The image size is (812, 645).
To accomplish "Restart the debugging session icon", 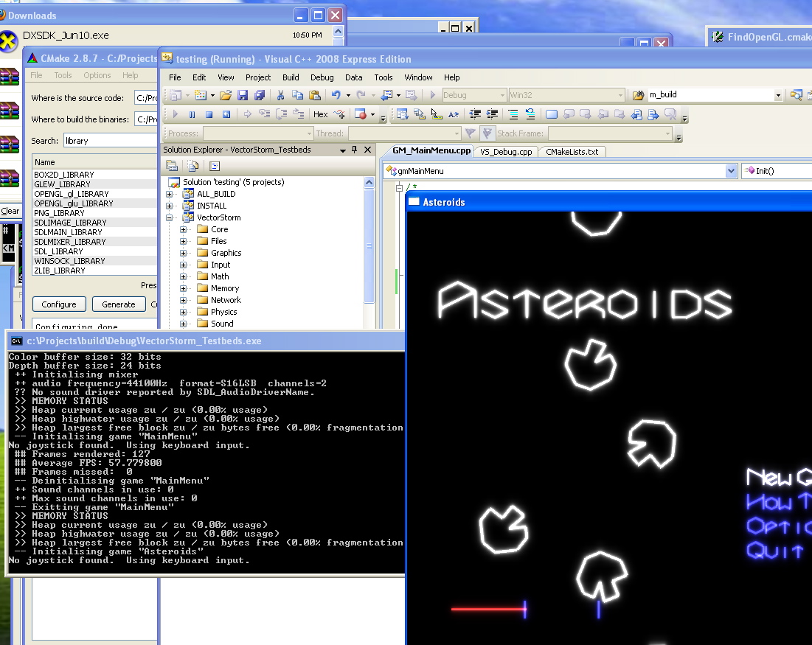I will click(226, 114).
